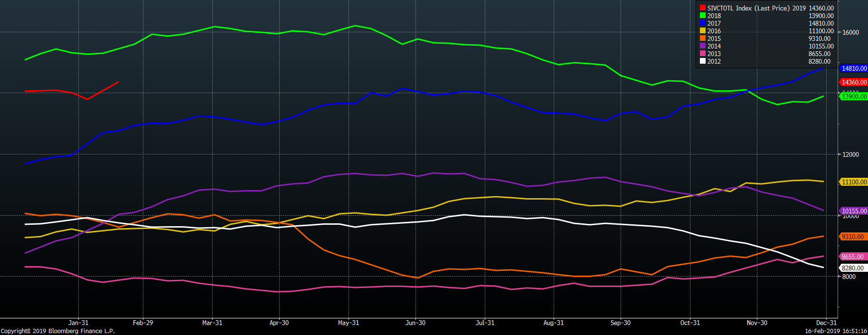Click the Bloomberg Finance copyright text
Viewport: 868px width, 335px height.
57,331
